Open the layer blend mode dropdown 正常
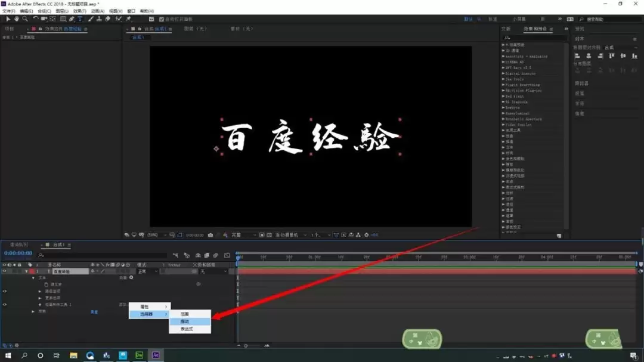 (x=147, y=271)
